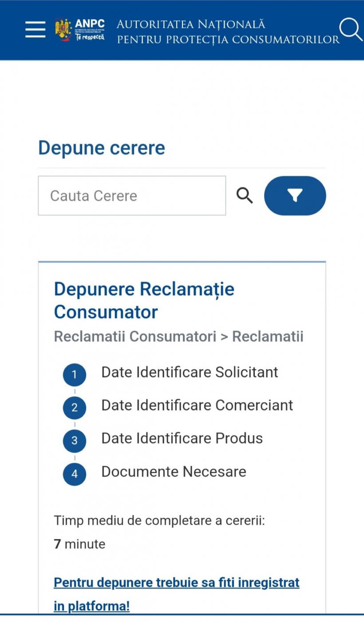
Task: Click Documente Necesare step label
Action: (x=174, y=472)
